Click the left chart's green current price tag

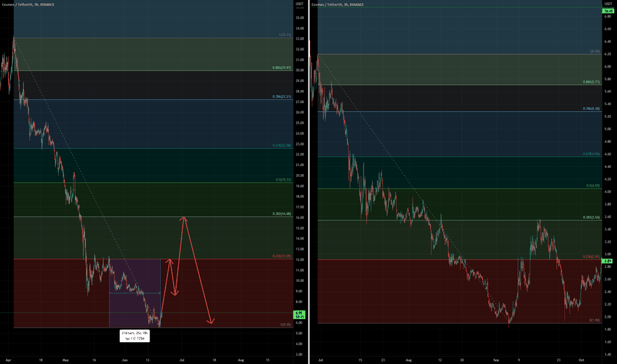pos(299,315)
